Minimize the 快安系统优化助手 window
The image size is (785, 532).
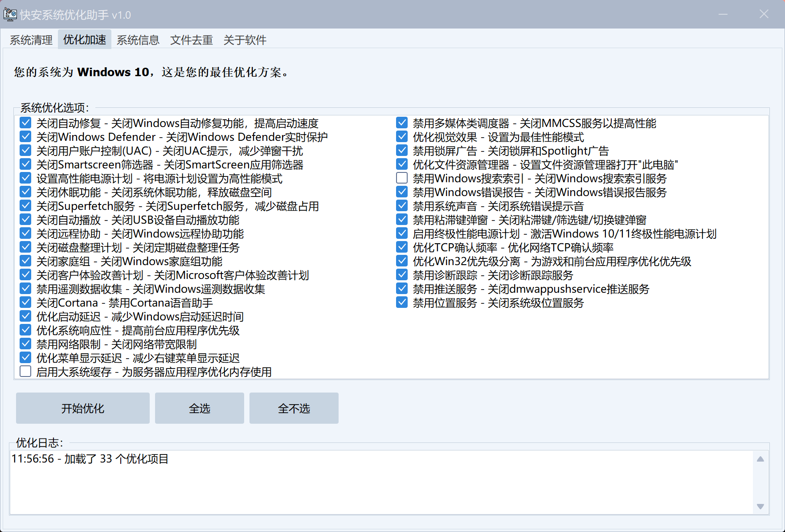click(723, 14)
